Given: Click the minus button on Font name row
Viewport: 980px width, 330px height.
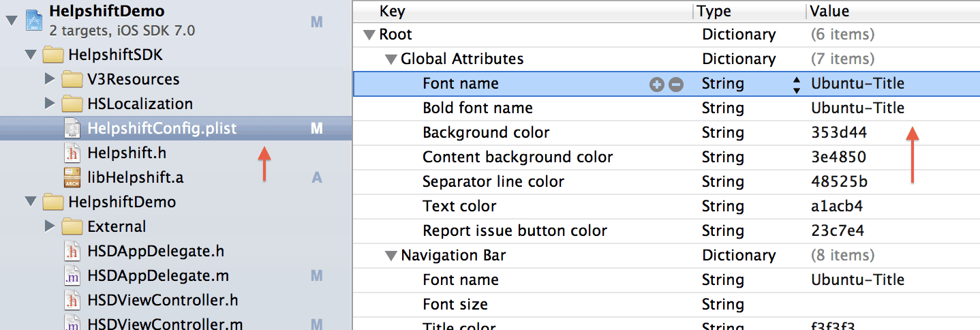Looking at the screenshot, I should 675,84.
